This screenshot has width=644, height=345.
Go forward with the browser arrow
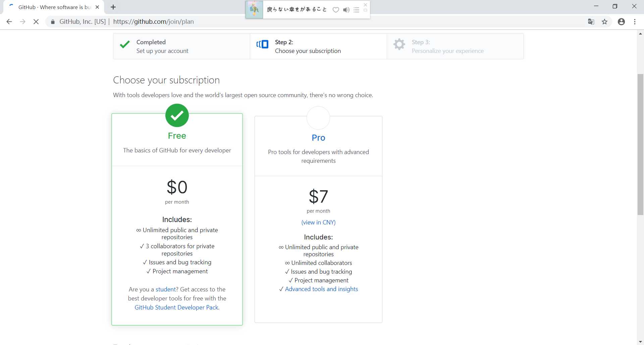coord(22,22)
